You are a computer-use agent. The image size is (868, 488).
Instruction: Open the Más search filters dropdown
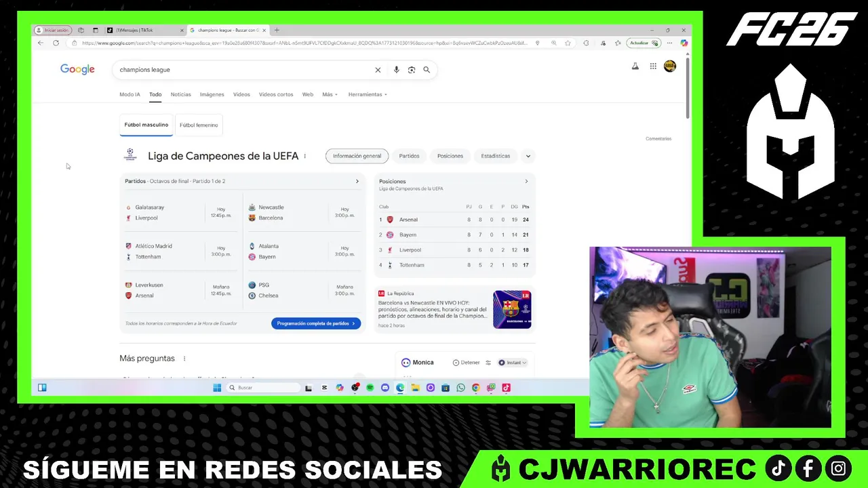pos(330,94)
